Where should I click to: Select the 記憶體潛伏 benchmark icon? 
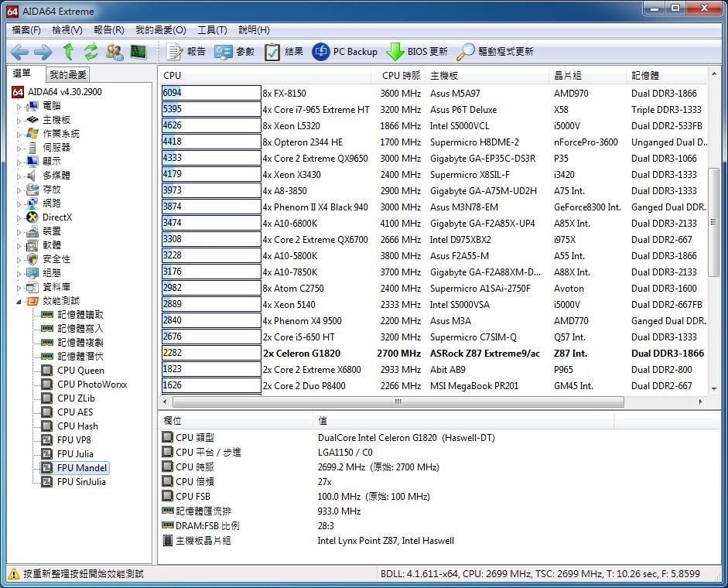[x=47, y=356]
